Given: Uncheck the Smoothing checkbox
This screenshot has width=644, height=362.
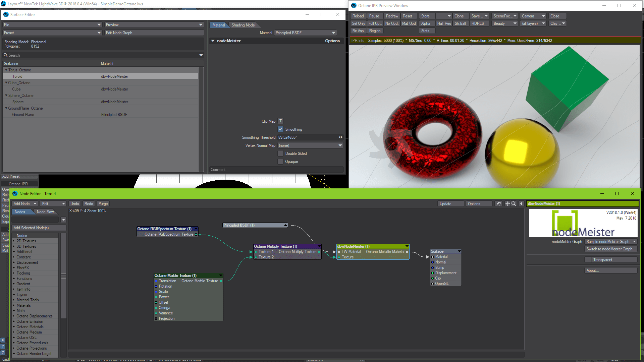Looking at the screenshot, I should click(x=281, y=129).
